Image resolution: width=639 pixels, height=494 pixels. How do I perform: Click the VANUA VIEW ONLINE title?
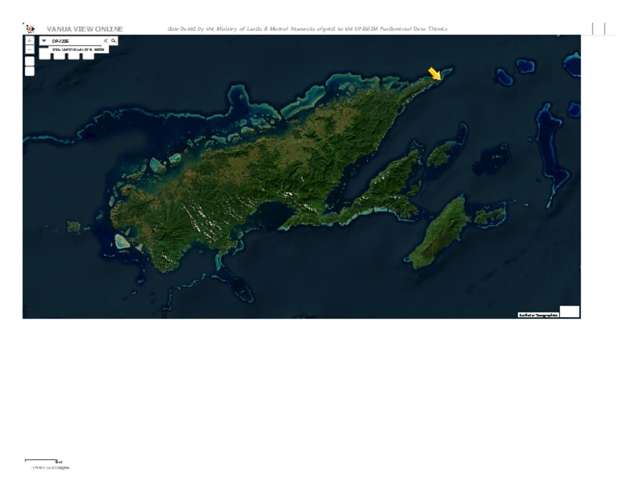tap(84, 29)
